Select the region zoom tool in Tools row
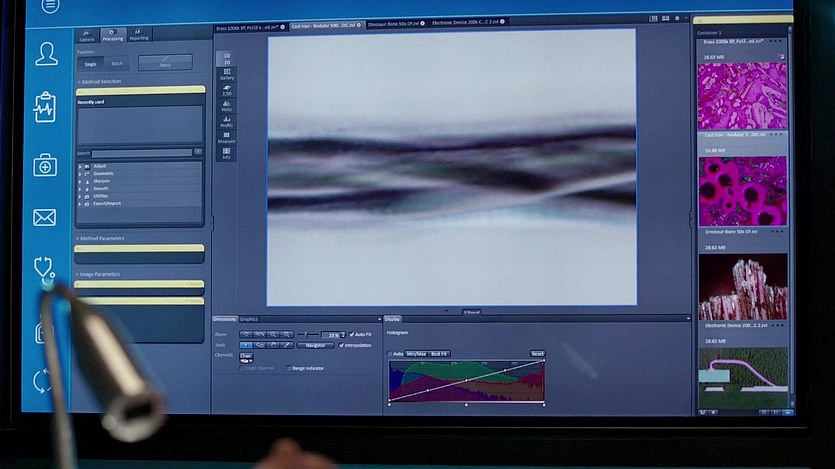This screenshot has height=469, width=835. point(260,345)
